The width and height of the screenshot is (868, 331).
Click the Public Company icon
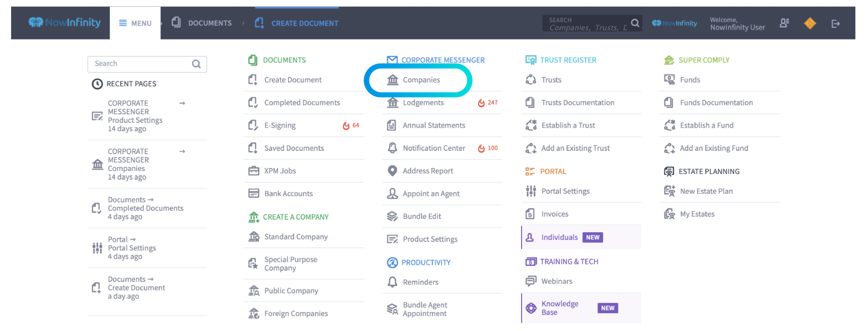coord(254,291)
